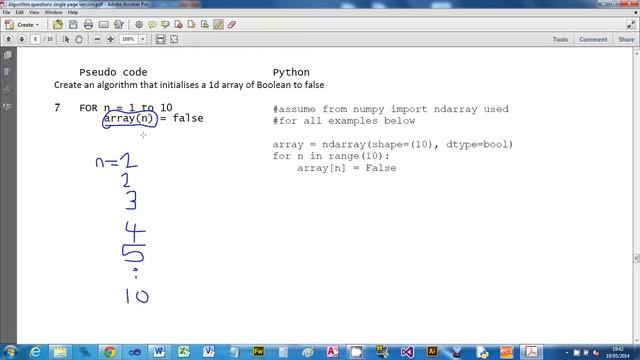Click the zoom percentage field showing 100%
Viewport: 640px width, 360px height.
click(x=129, y=39)
